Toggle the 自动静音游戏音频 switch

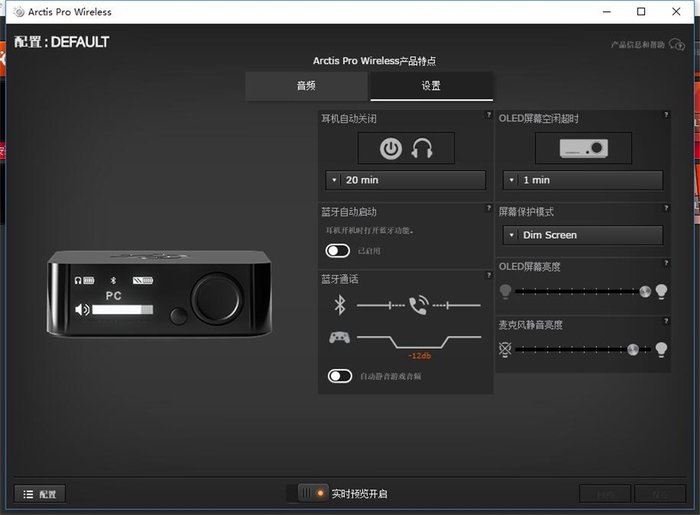click(340, 376)
